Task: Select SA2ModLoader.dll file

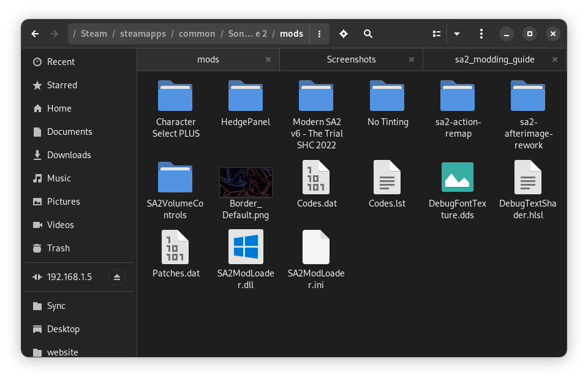Action: pos(246,260)
